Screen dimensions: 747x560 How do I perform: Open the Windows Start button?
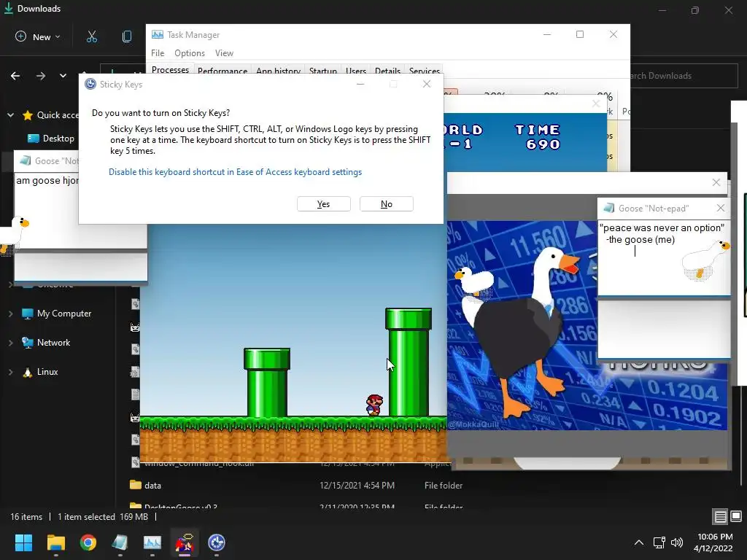[x=23, y=542]
